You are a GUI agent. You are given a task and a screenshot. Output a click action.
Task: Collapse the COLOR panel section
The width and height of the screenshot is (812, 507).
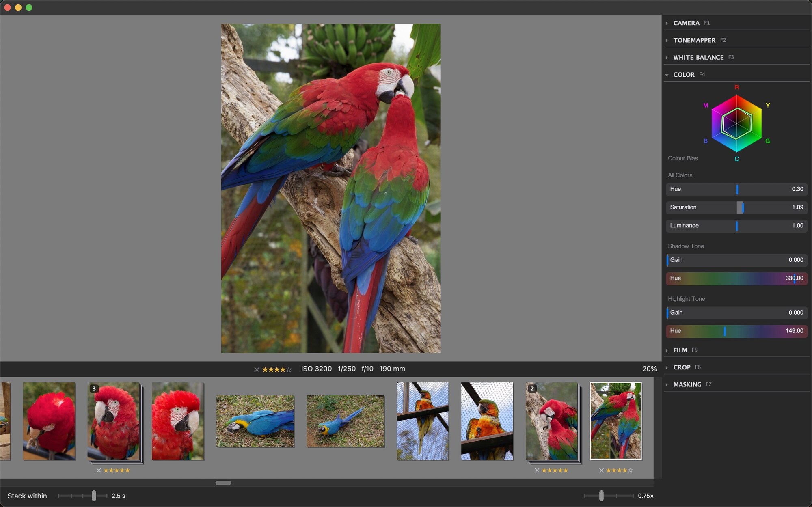684,75
